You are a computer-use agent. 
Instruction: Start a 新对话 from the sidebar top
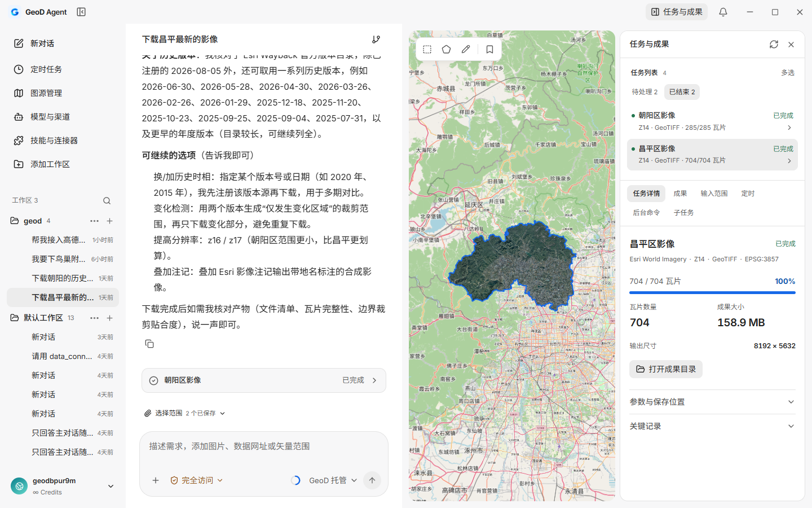tap(63, 43)
